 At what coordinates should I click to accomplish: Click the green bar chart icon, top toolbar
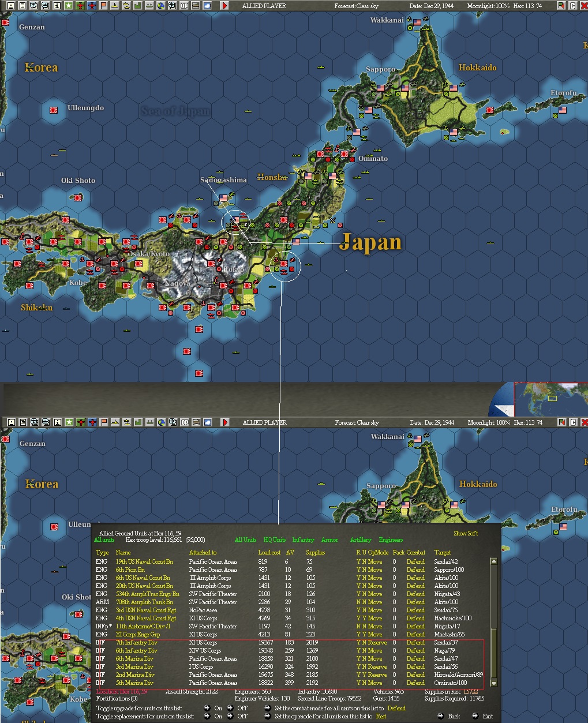(x=137, y=5)
